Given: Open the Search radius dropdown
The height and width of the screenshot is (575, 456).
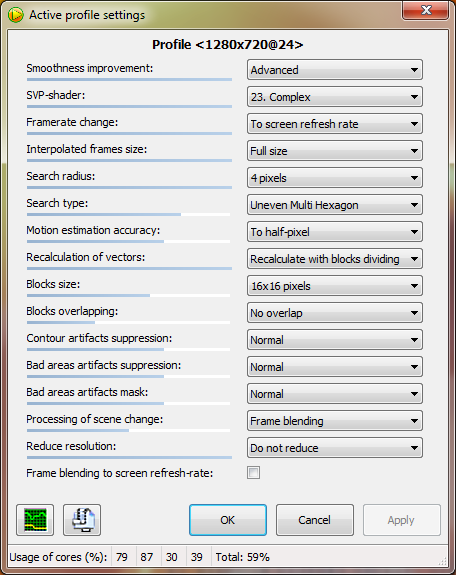Looking at the screenshot, I should pyautogui.click(x=335, y=178).
